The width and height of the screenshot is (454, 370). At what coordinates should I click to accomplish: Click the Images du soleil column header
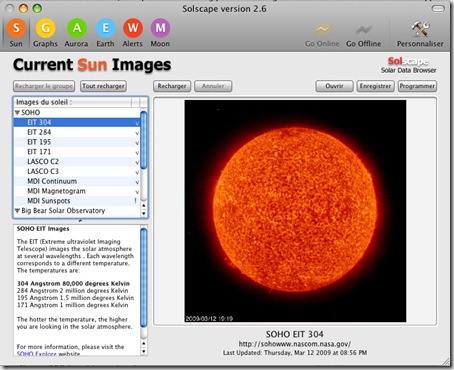73,102
